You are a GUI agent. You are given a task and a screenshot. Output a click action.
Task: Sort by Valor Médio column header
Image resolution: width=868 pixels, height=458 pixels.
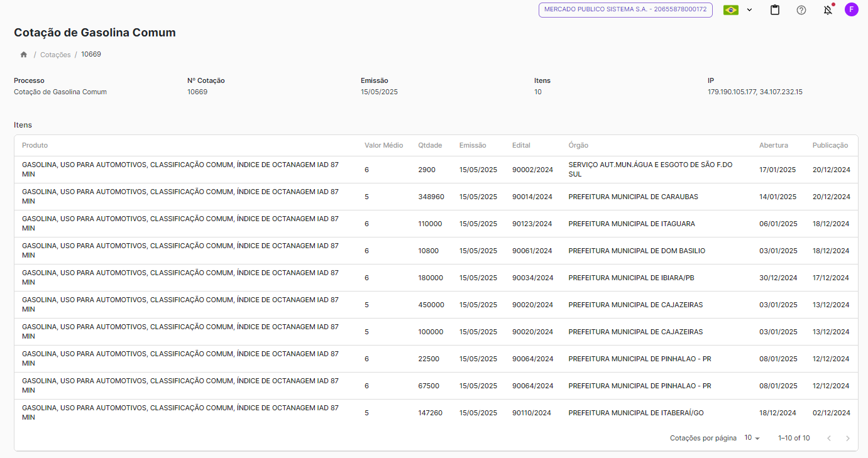[383, 145]
